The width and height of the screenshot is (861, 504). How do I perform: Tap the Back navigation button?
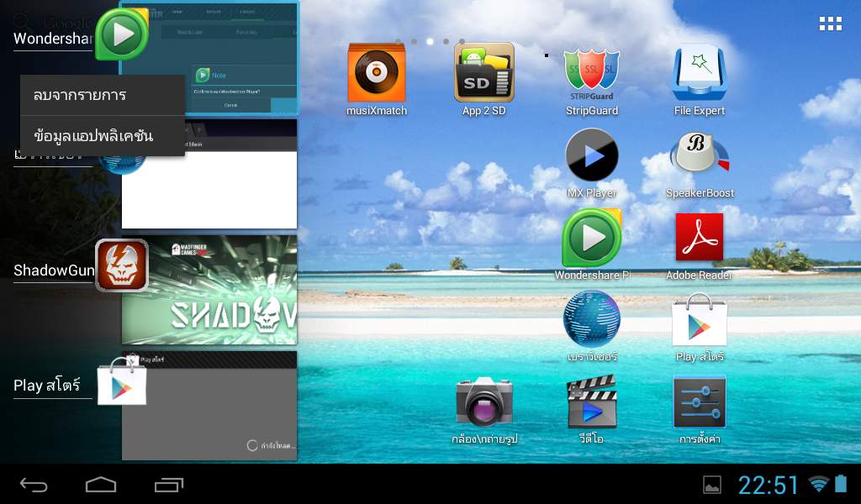click(x=34, y=485)
